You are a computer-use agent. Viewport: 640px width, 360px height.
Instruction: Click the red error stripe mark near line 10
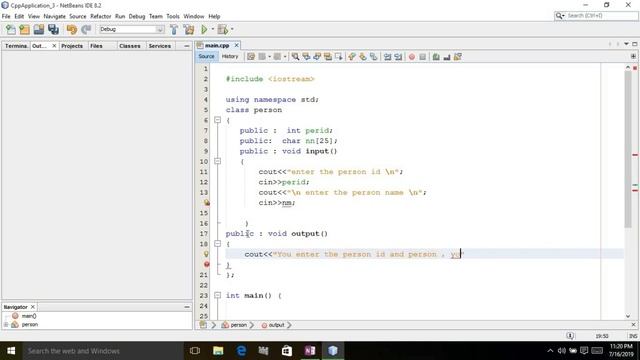coord(635,155)
